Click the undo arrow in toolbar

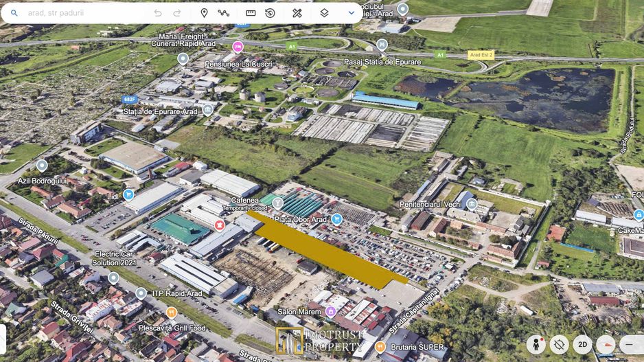pyautogui.click(x=158, y=13)
